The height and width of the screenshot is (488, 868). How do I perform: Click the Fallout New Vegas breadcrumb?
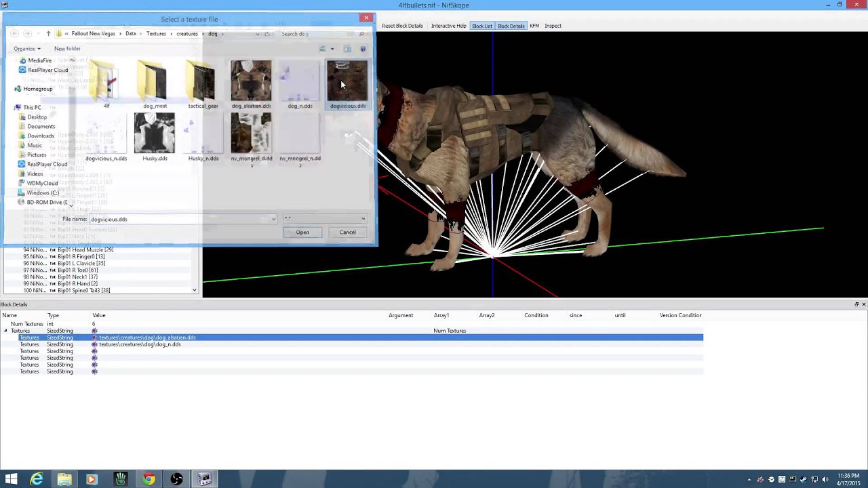(93, 34)
